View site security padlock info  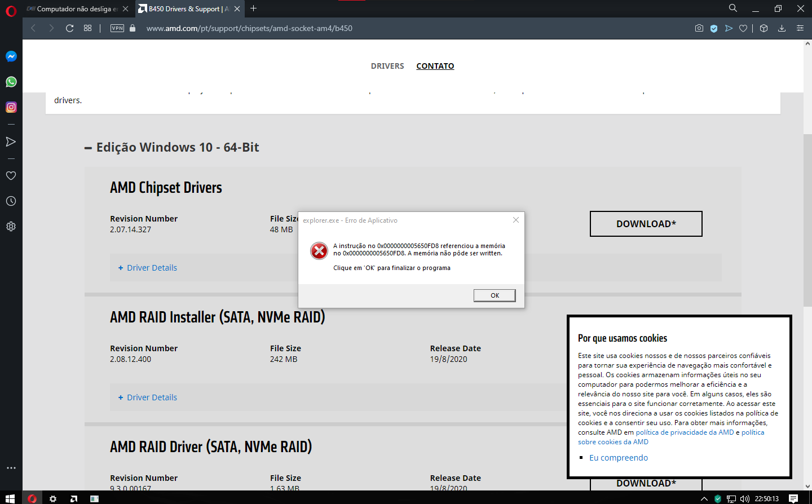(133, 28)
